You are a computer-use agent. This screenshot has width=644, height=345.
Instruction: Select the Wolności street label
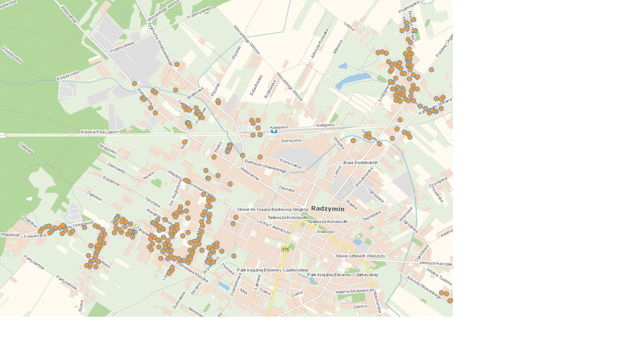click(325, 231)
